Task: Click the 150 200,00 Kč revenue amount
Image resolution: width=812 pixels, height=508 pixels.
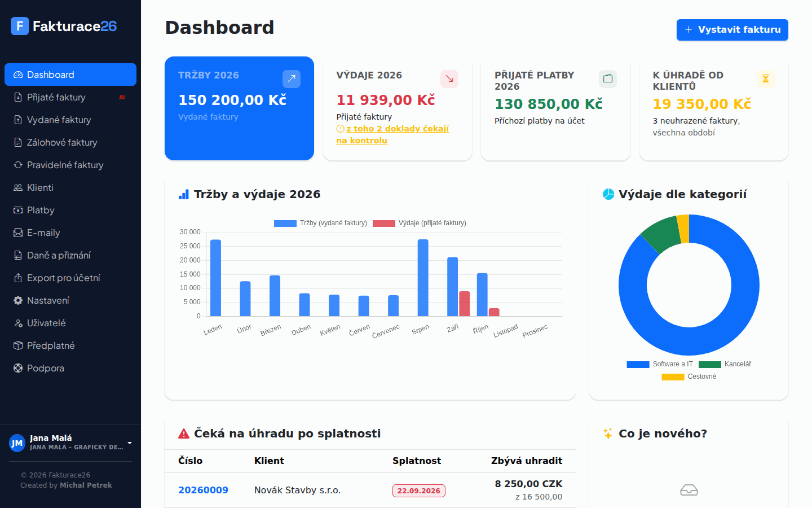Action: pyautogui.click(x=232, y=100)
